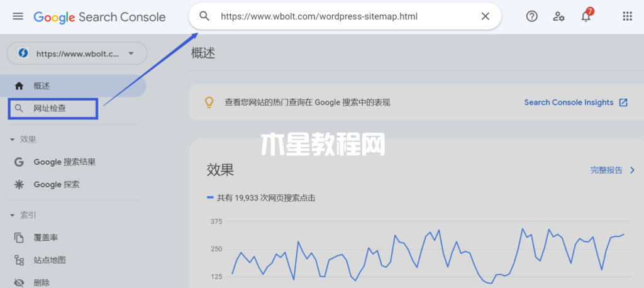Click the 概述 page heading

203,53
